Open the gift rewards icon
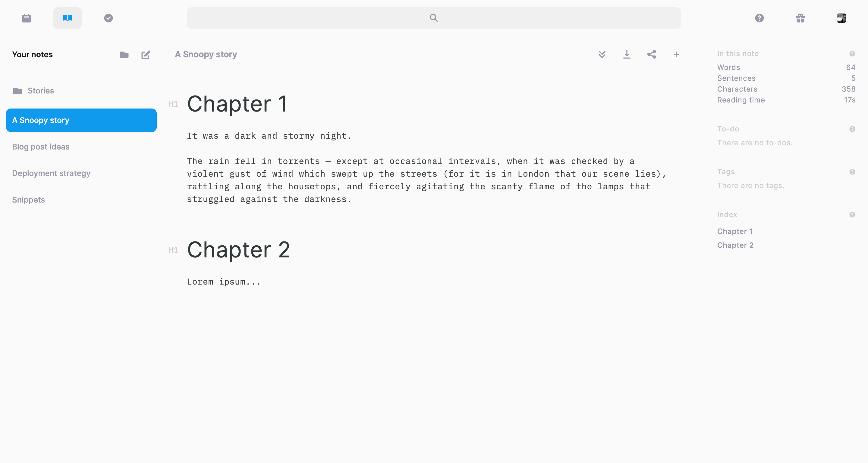Screen dimensions: 868x463 800,18
